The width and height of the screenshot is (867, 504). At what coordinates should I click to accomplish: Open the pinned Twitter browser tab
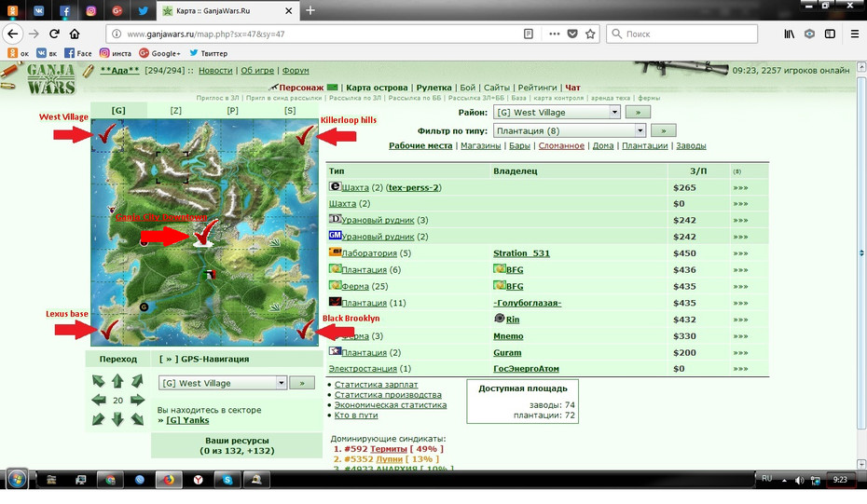[x=144, y=10]
